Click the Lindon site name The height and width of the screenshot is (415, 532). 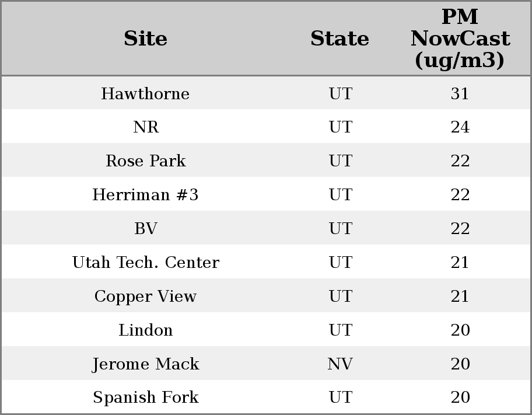(145, 330)
